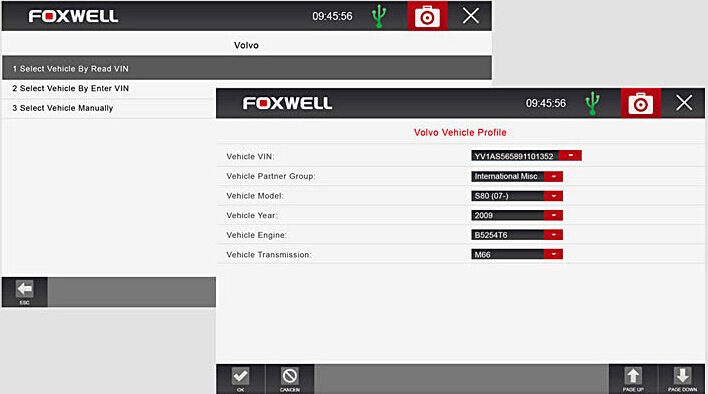Click the M66 transmission value field

tap(508, 255)
